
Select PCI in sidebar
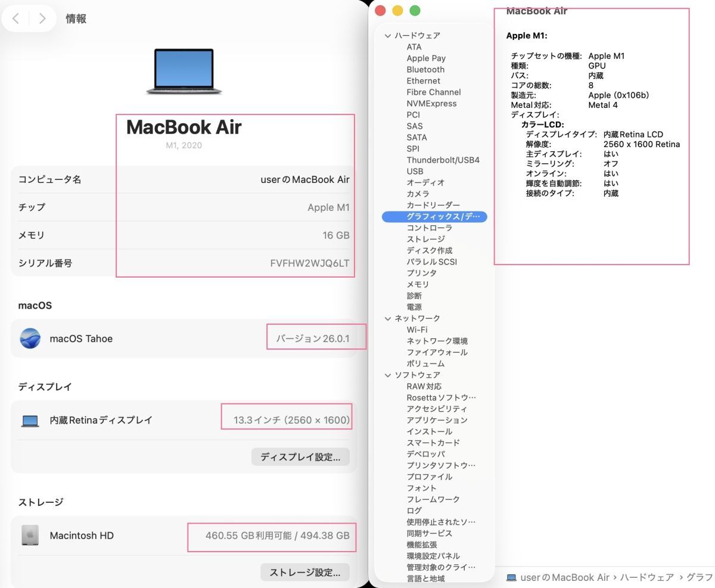414,115
